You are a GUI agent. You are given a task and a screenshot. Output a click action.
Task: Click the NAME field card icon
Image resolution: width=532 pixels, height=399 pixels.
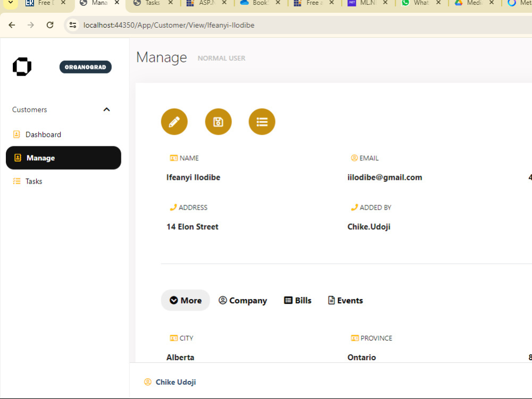(x=174, y=158)
